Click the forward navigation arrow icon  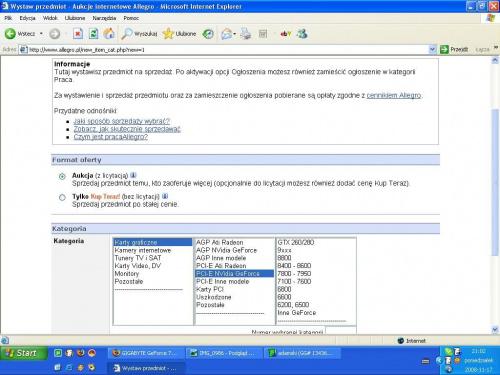(x=55, y=33)
